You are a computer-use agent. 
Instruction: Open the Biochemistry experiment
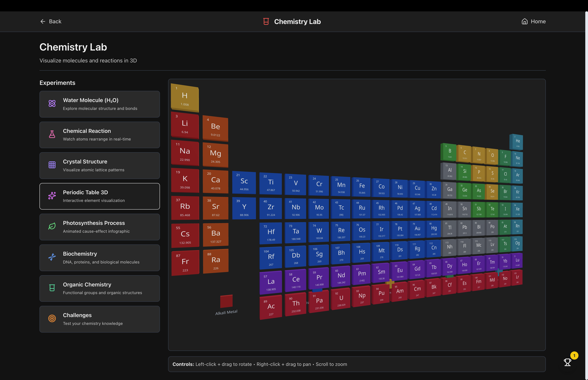pyautogui.click(x=99, y=258)
